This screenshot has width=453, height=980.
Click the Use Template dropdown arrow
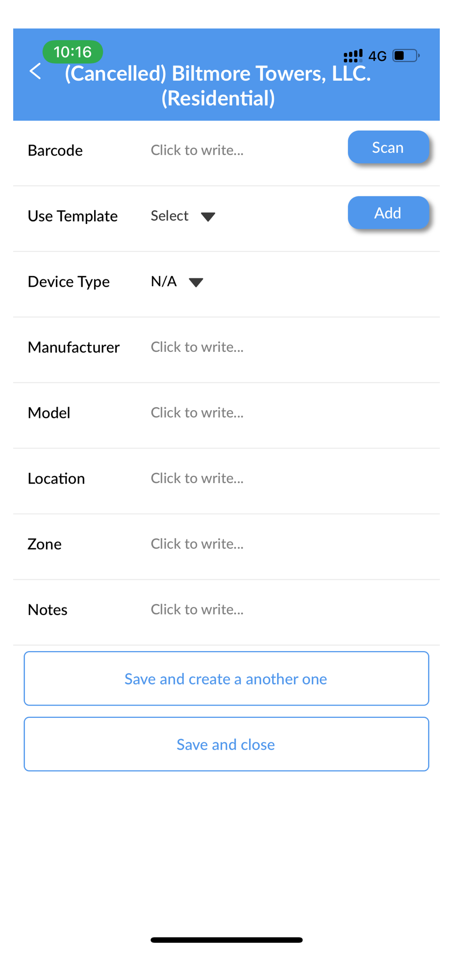pyautogui.click(x=208, y=217)
